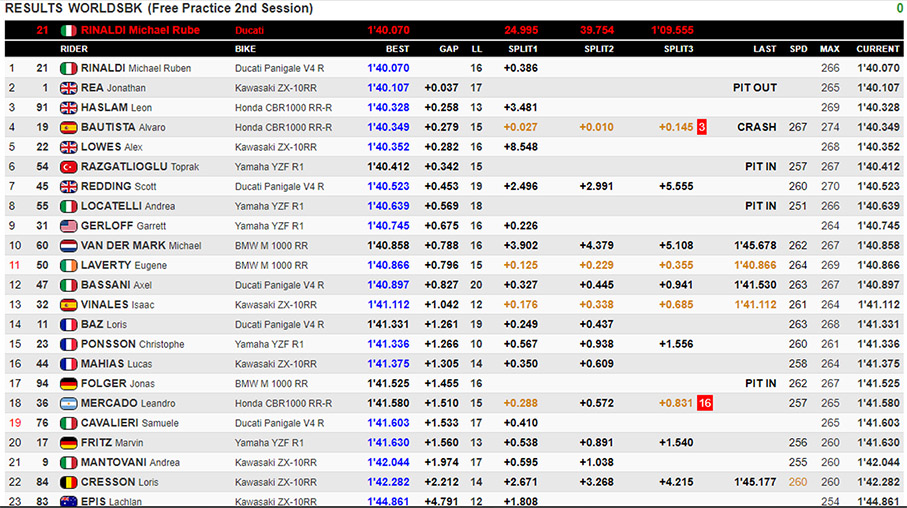Click Honda CBR1000 RR-R in HASLAM's row
Screen dimensions: 907x508
pos(283,108)
